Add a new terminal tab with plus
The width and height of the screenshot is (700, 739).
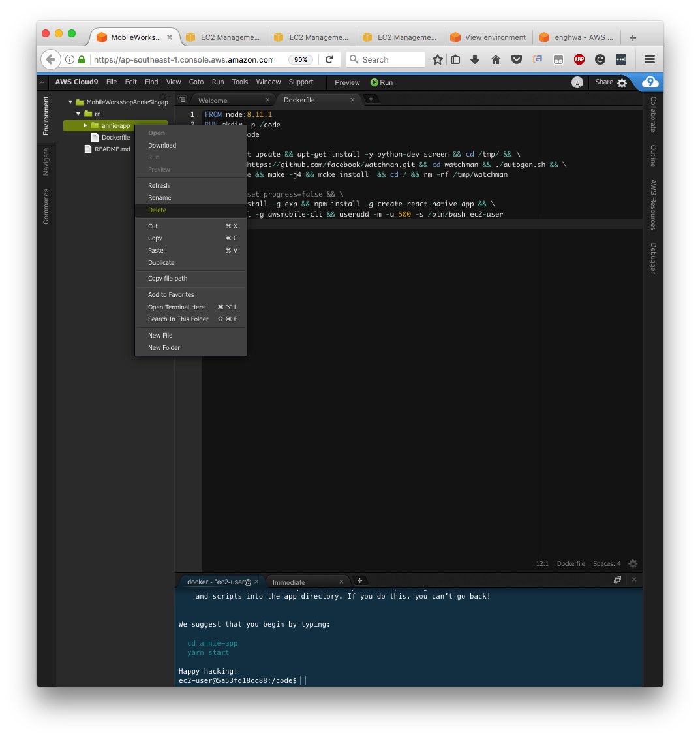click(x=359, y=580)
